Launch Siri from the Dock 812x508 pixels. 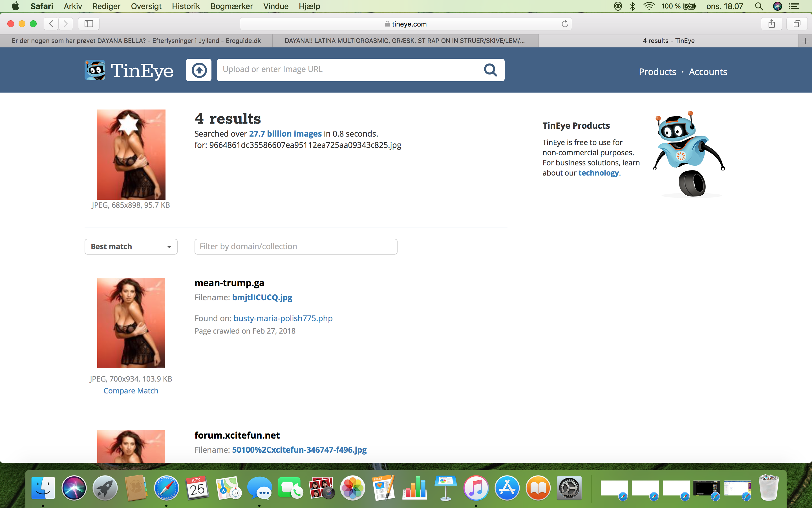click(74, 488)
